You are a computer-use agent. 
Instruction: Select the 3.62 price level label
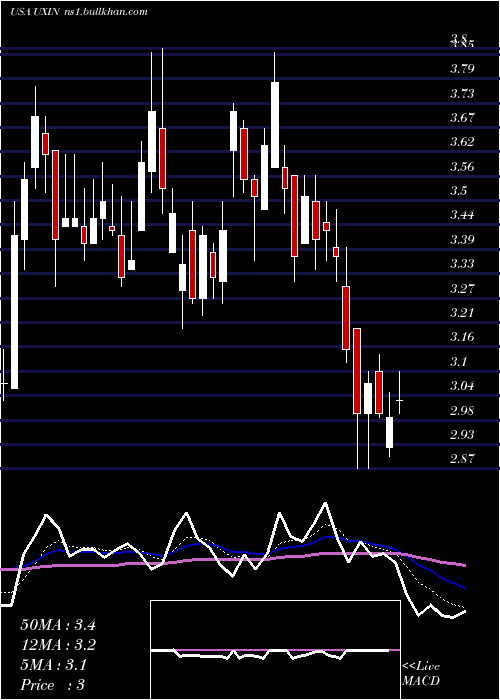tap(462, 142)
